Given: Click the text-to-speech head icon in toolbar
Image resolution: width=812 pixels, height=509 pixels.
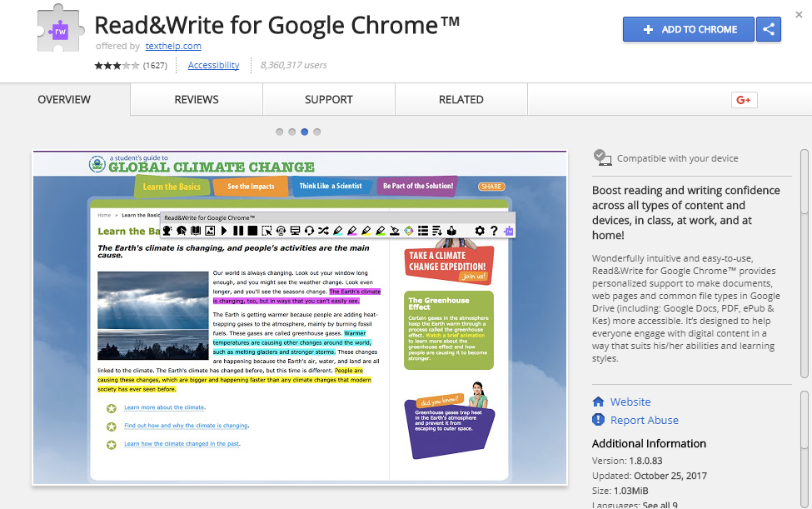Looking at the screenshot, I should [167, 231].
